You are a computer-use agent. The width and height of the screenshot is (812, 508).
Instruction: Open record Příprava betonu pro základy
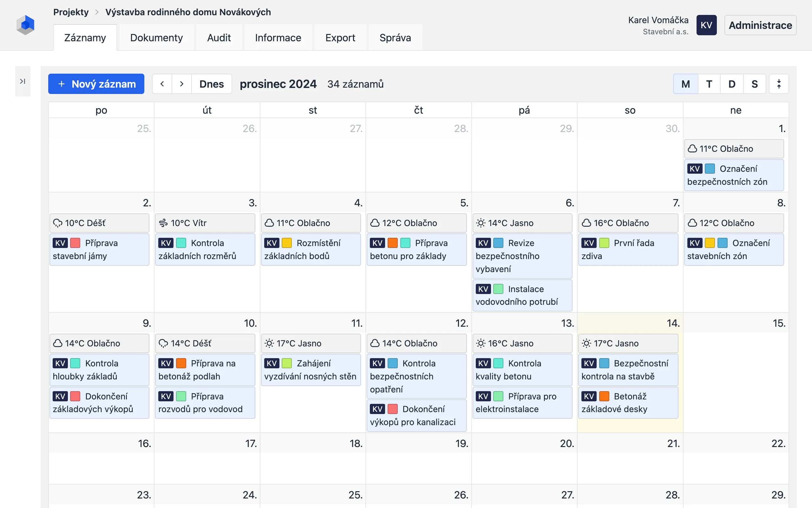(416, 249)
